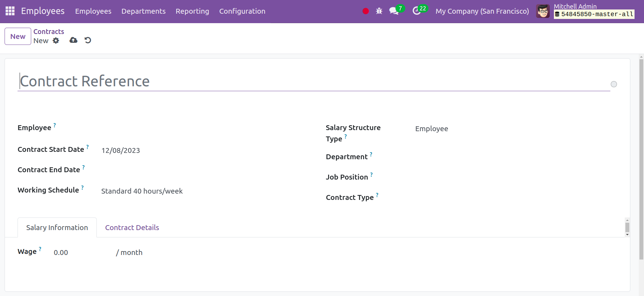Go back via Contracts breadcrumb link
This screenshot has width=644, height=296.
(49, 32)
